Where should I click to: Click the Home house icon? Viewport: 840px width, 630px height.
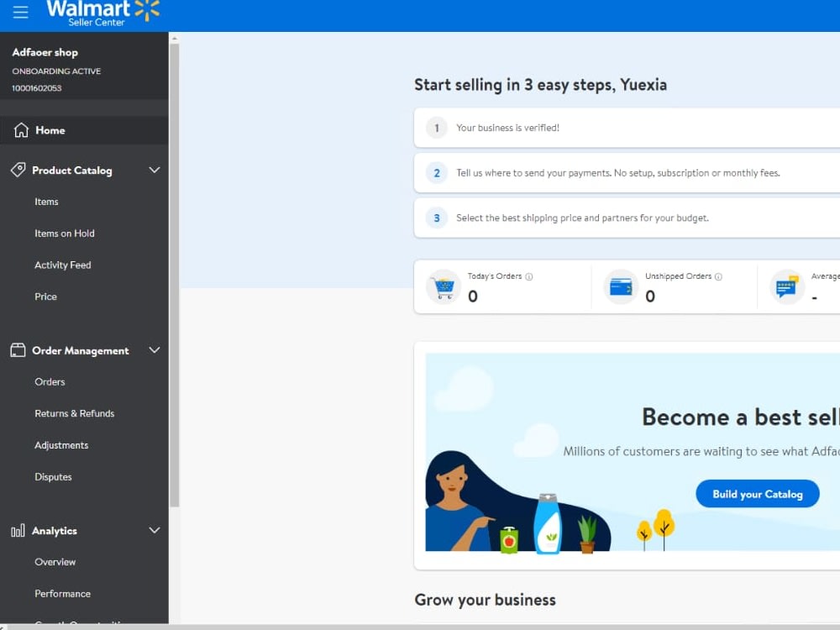(x=21, y=130)
